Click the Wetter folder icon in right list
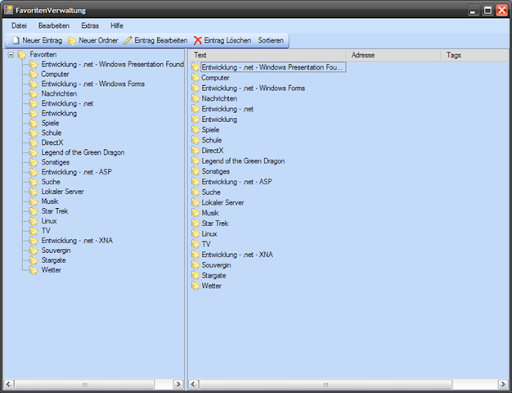This screenshot has height=393, width=512. tap(195, 286)
